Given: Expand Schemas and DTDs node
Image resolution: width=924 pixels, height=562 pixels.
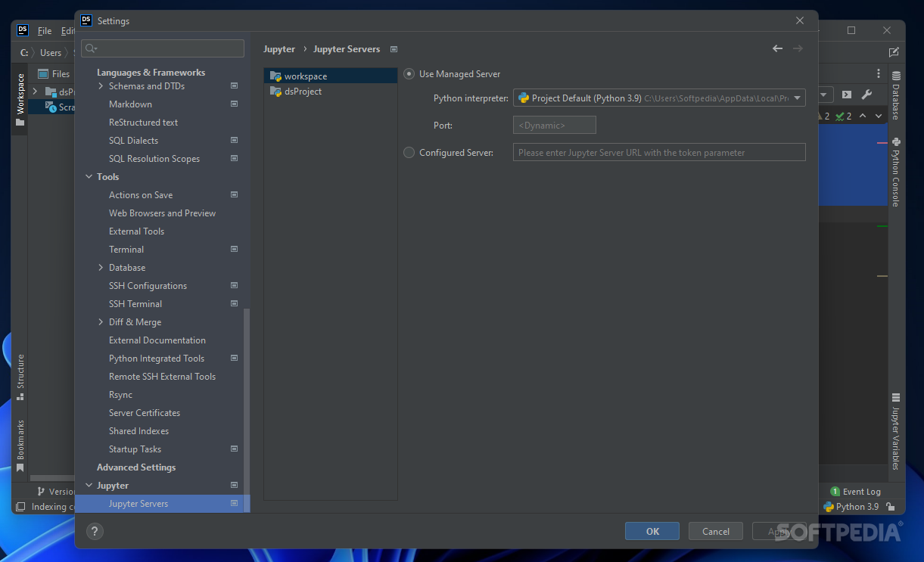Looking at the screenshot, I should 101,86.
